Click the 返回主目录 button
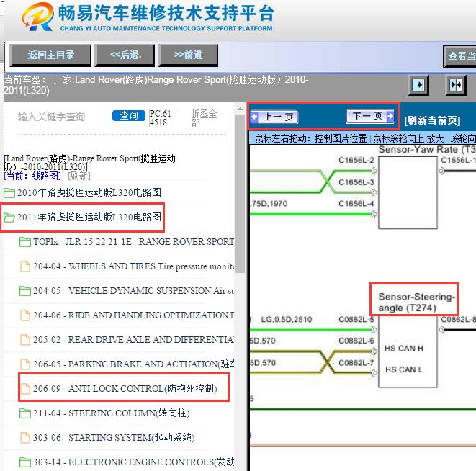The width and height of the screenshot is (476, 471). coord(50,55)
